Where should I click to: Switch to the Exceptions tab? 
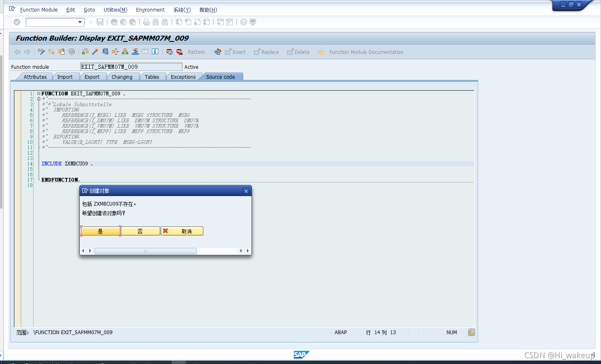click(x=183, y=77)
